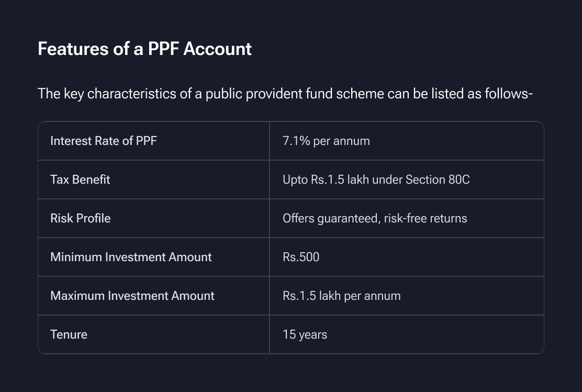582x392 pixels.
Task: Click the 'Rs.500' value cell
Action: point(301,257)
